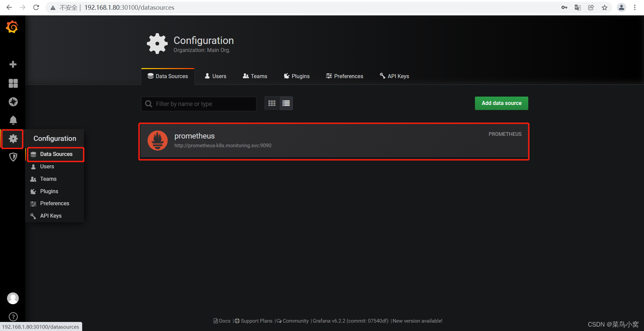Bookmark this page with the star icon

tap(604, 7)
